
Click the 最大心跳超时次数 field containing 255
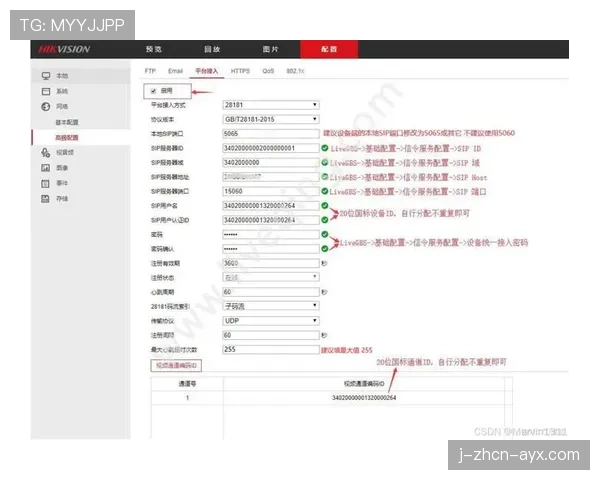[x=271, y=349]
